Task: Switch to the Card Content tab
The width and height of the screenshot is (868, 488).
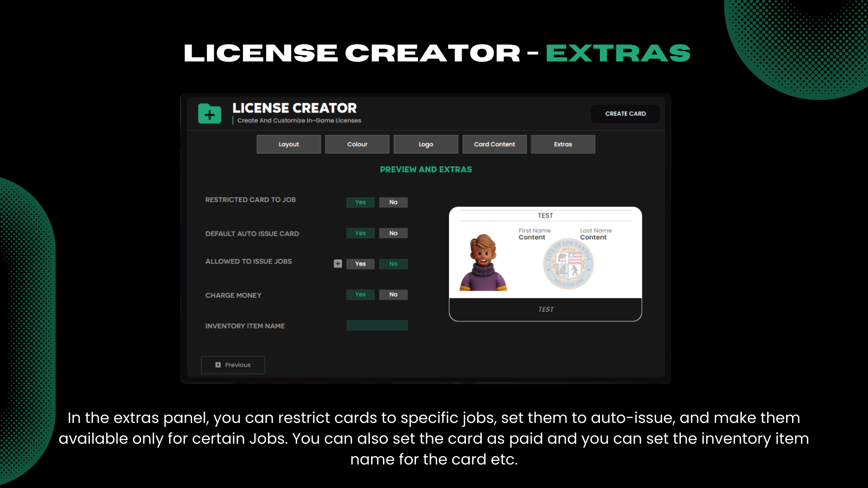Action: coord(494,144)
